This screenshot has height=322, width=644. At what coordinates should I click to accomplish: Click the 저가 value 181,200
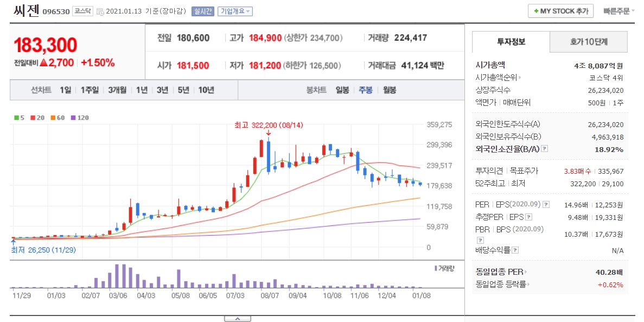265,65
